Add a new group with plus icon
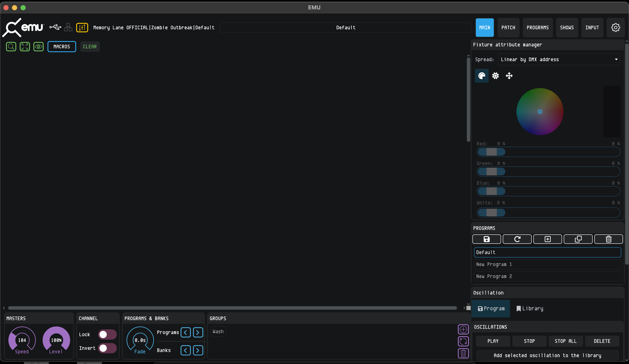 coord(463,329)
